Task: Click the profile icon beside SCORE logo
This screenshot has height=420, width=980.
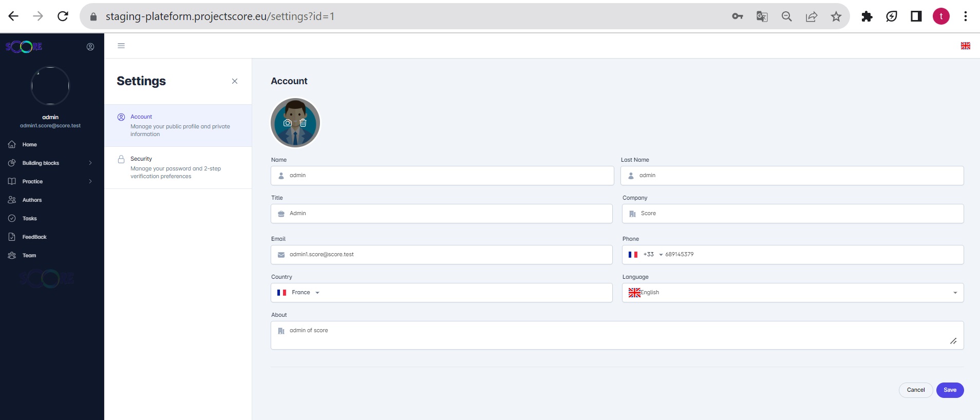Action: (90, 47)
